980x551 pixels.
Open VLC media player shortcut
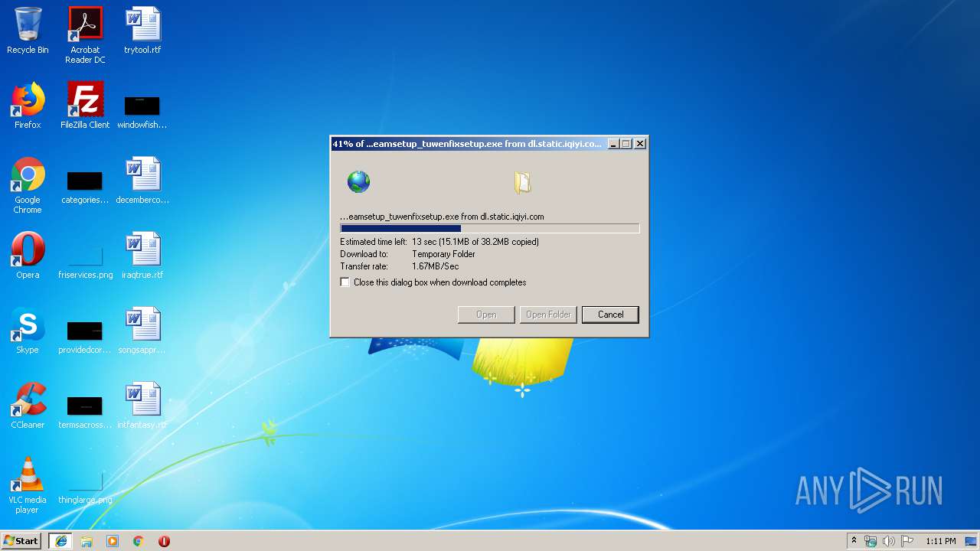coord(28,485)
